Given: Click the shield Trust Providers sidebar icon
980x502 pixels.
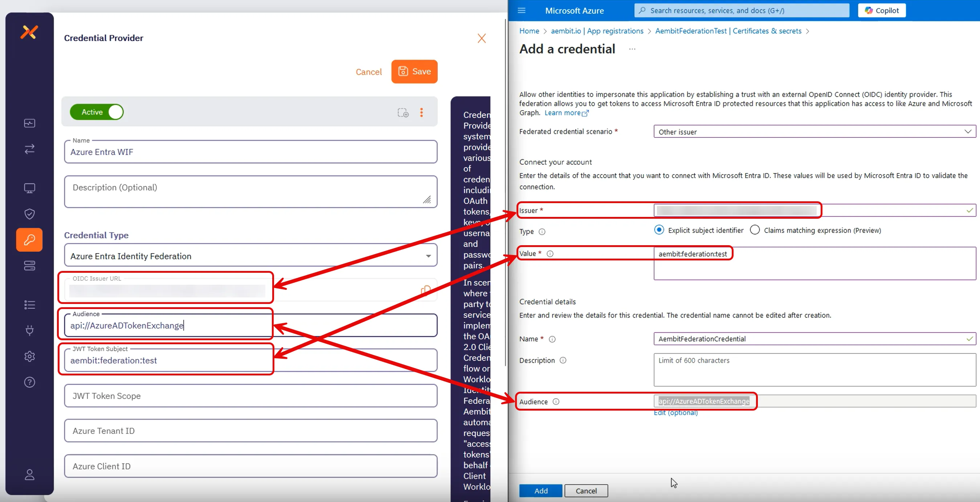Looking at the screenshot, I should [x=29, y=214].
